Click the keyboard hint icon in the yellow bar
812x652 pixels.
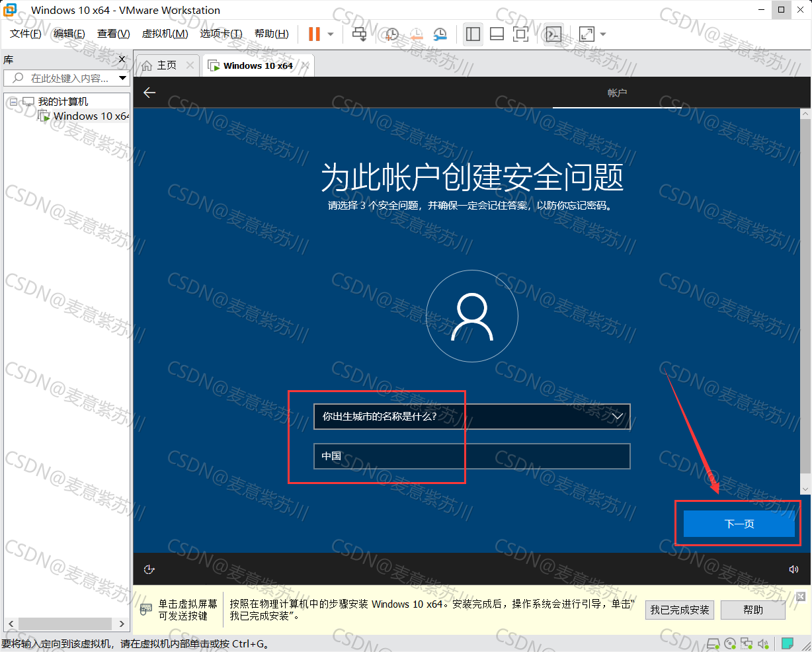click(x=146, y=610)
